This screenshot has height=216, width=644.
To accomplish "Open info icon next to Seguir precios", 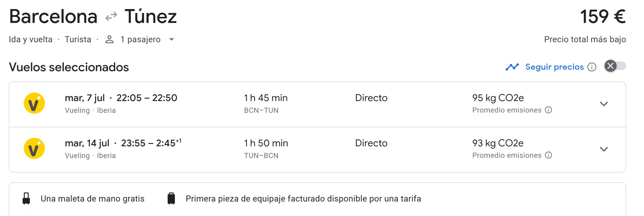I will pos(592,67).
